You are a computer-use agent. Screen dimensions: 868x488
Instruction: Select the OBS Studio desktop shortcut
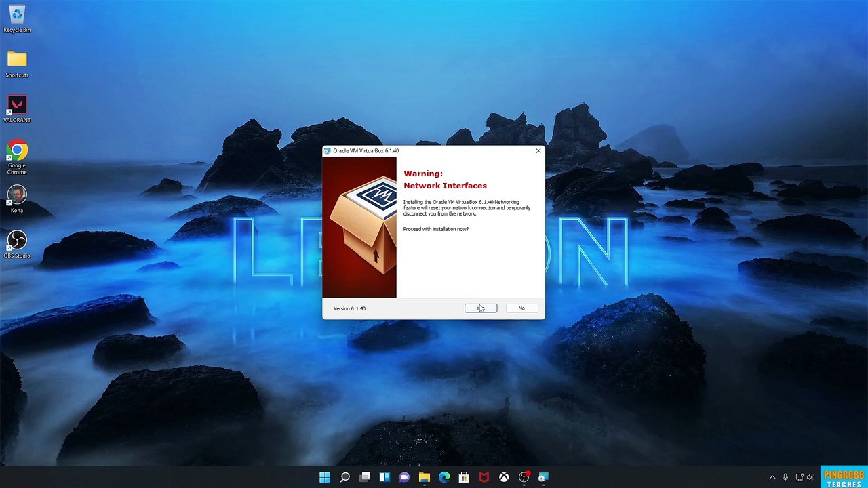click(x=17, y=245)
